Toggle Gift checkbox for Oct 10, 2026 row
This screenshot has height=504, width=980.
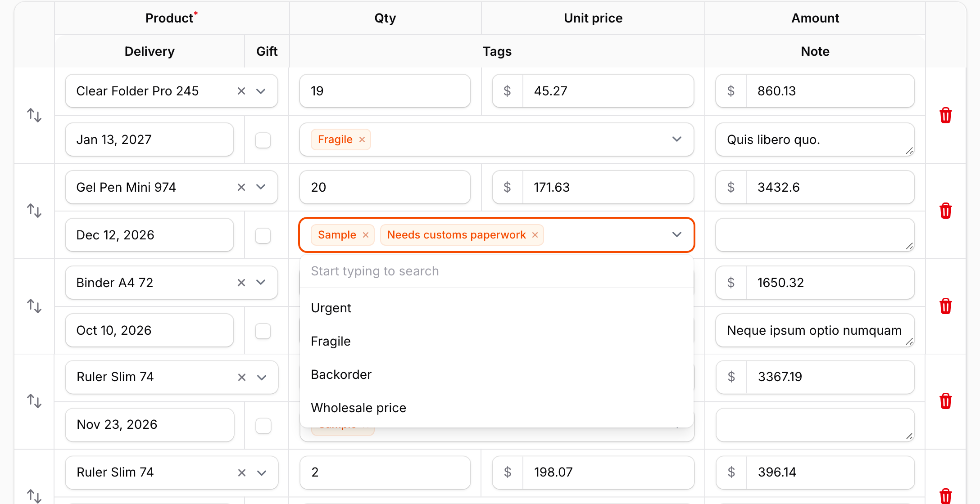263,331
